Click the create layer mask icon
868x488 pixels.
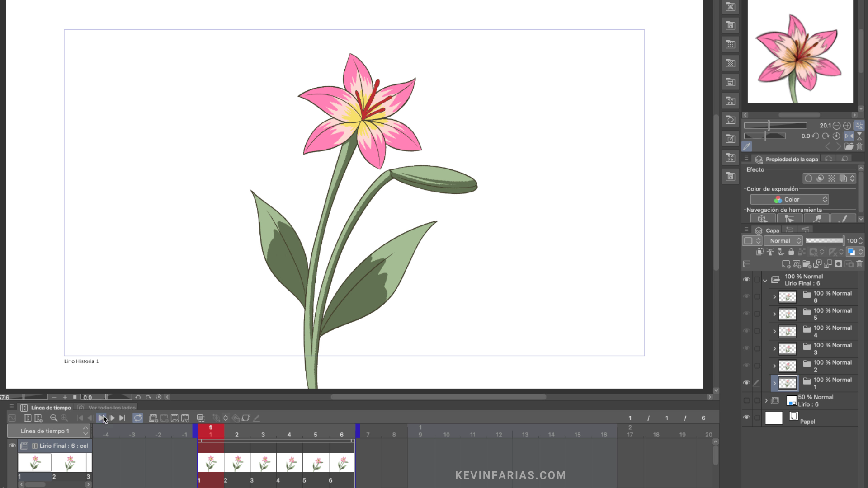839,264
